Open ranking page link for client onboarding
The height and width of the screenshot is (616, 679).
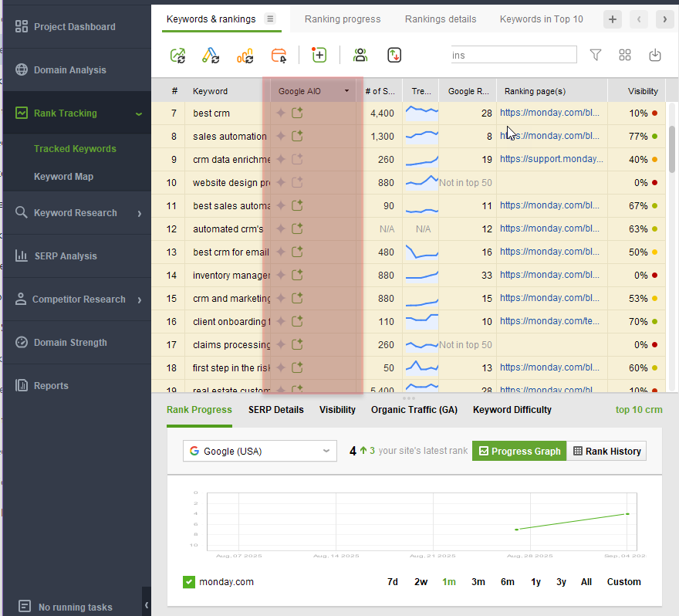[x=549, y=321]
